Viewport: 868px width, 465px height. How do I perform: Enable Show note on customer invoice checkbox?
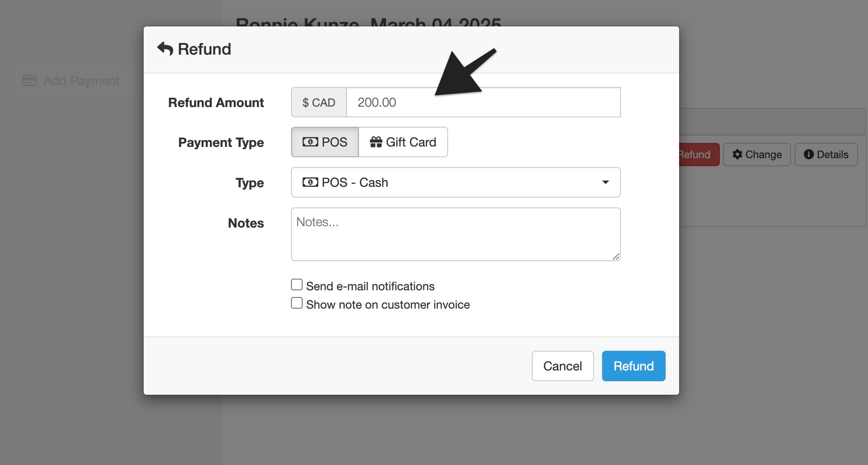click(297, 303)
